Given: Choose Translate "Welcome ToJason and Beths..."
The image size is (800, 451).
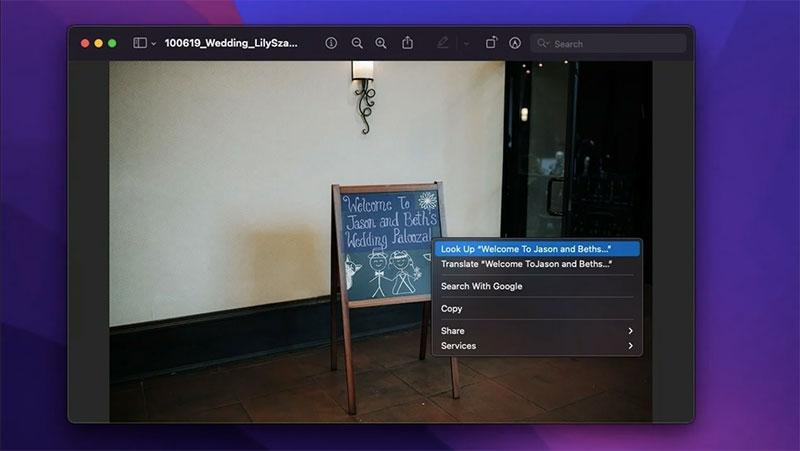Looking at the screenshot, I should pyautogui.click(x=537, y=264).
